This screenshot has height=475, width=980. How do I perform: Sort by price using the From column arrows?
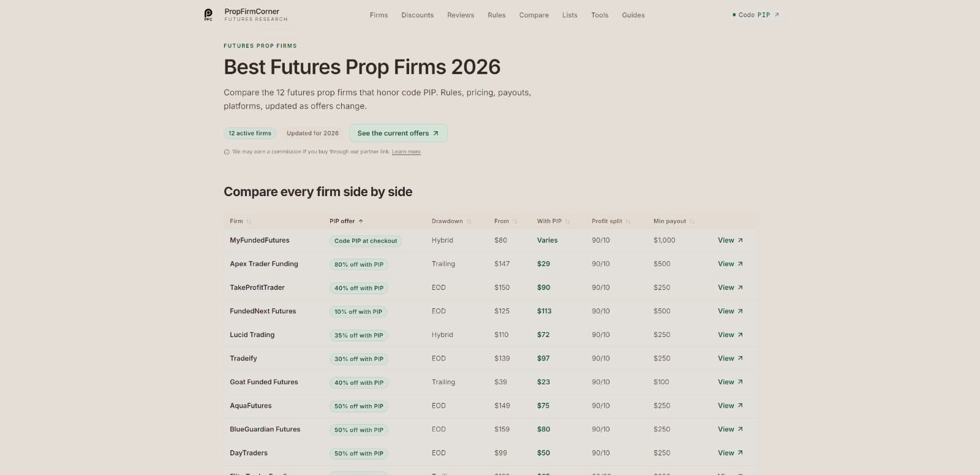pyautogui.click(x=514, y=221)
